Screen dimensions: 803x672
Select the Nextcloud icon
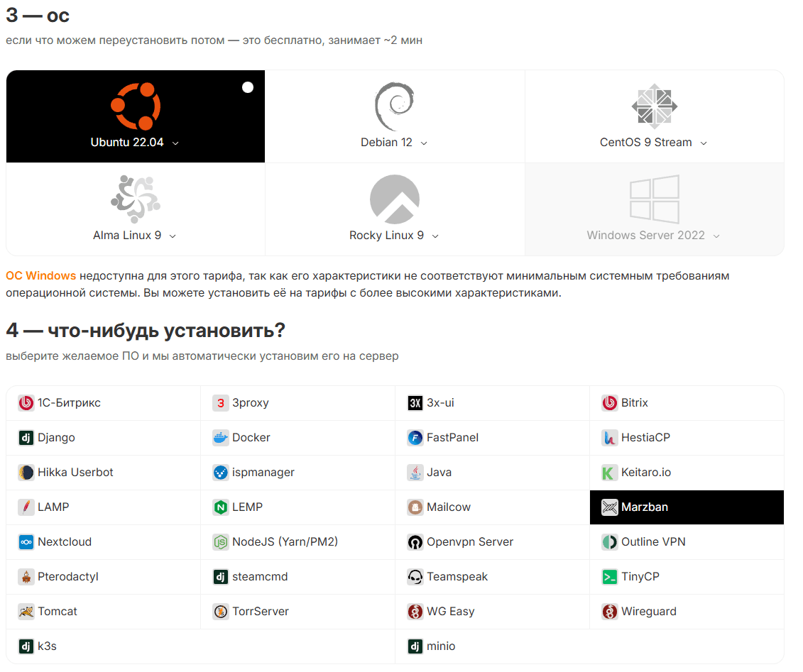[x=26, y=542]
